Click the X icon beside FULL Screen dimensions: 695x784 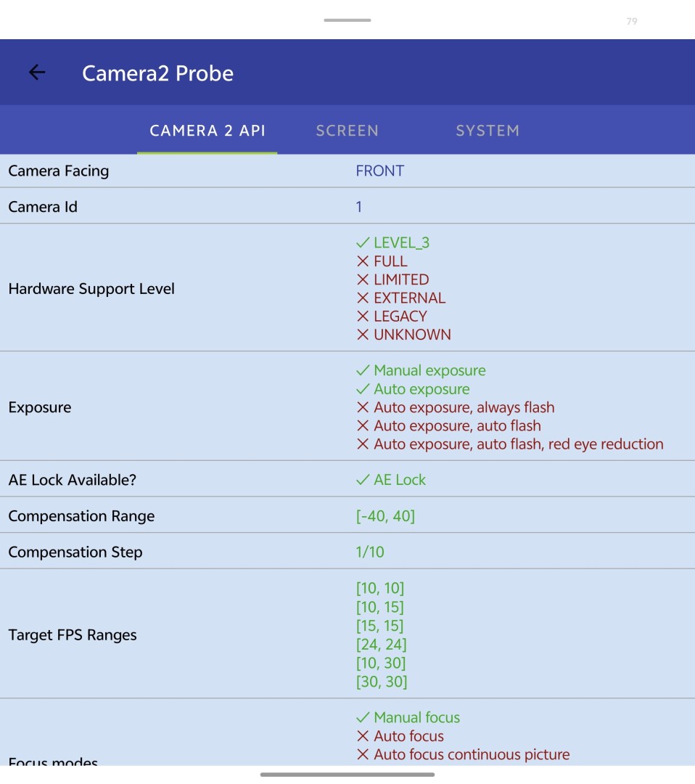(x=363, y=261)
